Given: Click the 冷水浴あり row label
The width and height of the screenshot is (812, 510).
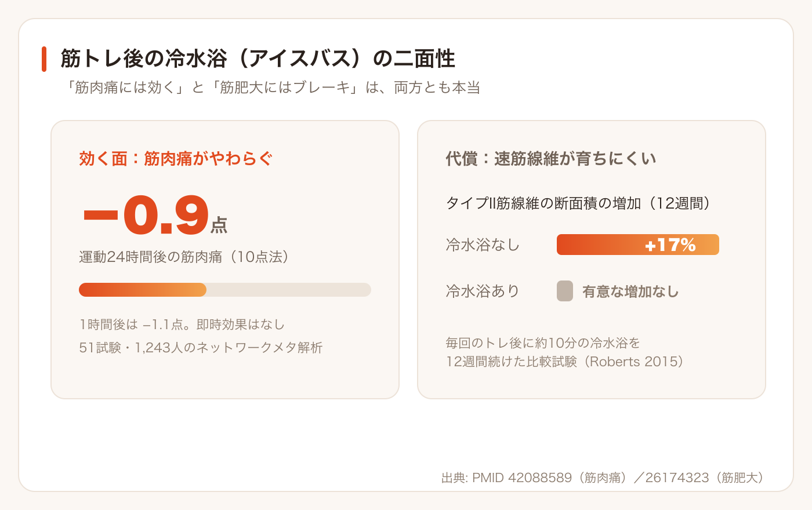Looking at the screenshot, I should point(483,291).
